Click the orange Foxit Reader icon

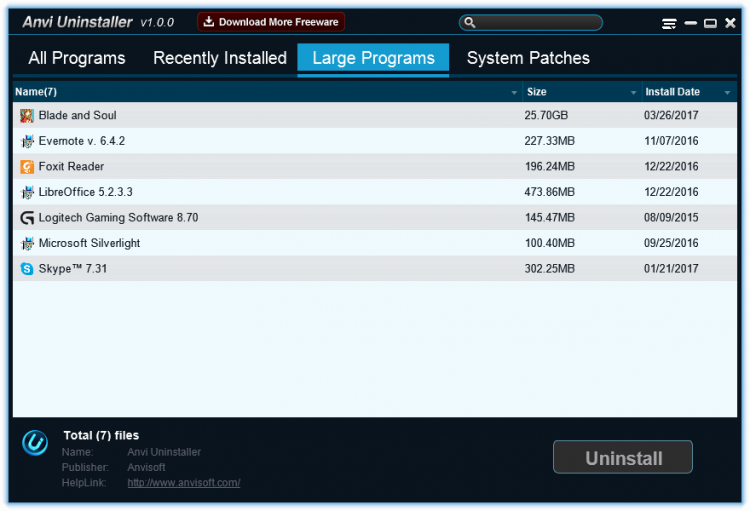pos(27,167)
